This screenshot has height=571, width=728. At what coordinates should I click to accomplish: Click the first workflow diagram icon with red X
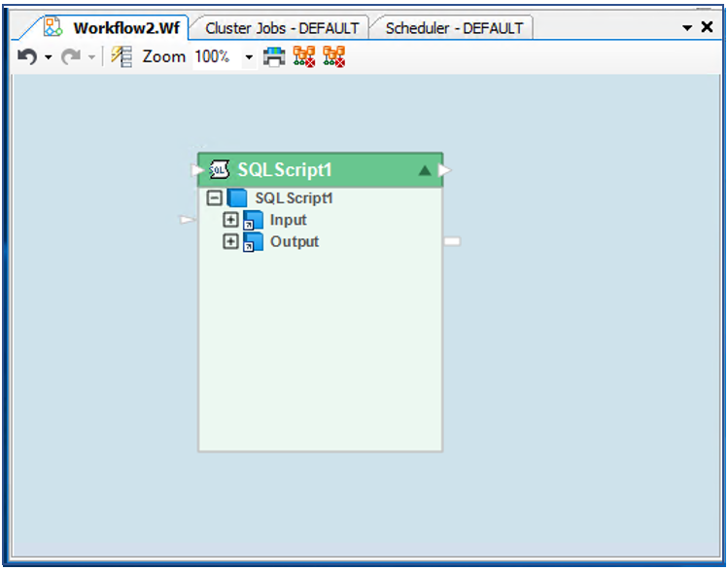[304, 57]
